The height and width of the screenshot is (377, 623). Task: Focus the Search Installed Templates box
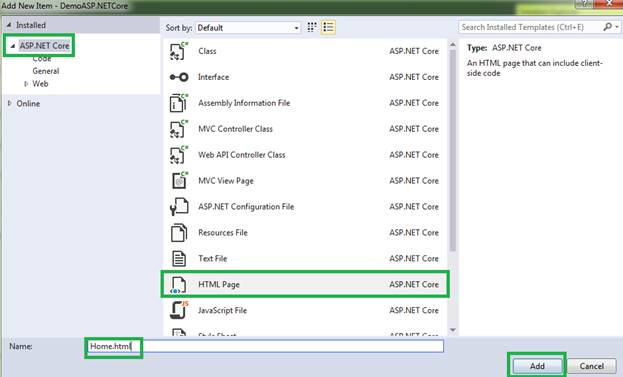click(x=530, y=27)
